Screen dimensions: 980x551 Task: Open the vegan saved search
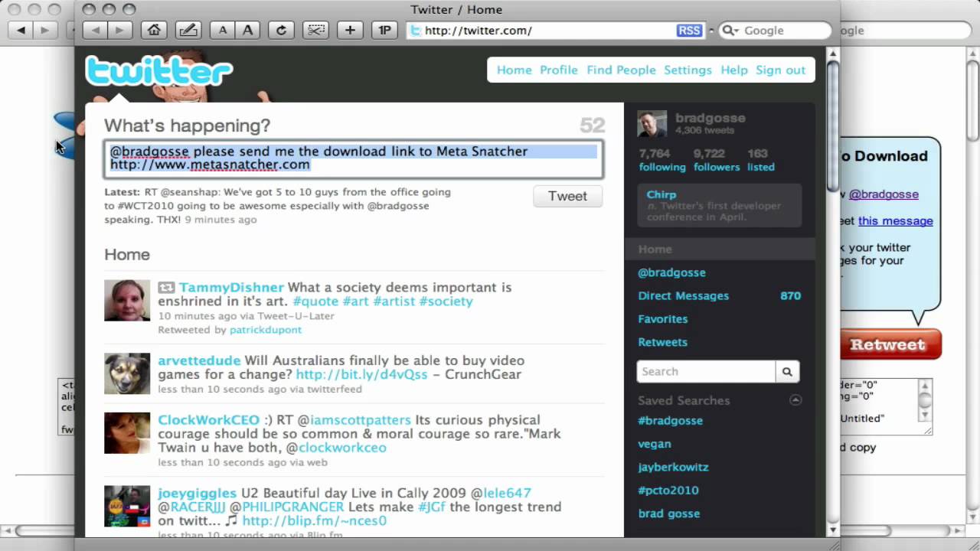[x=655, y=444]
